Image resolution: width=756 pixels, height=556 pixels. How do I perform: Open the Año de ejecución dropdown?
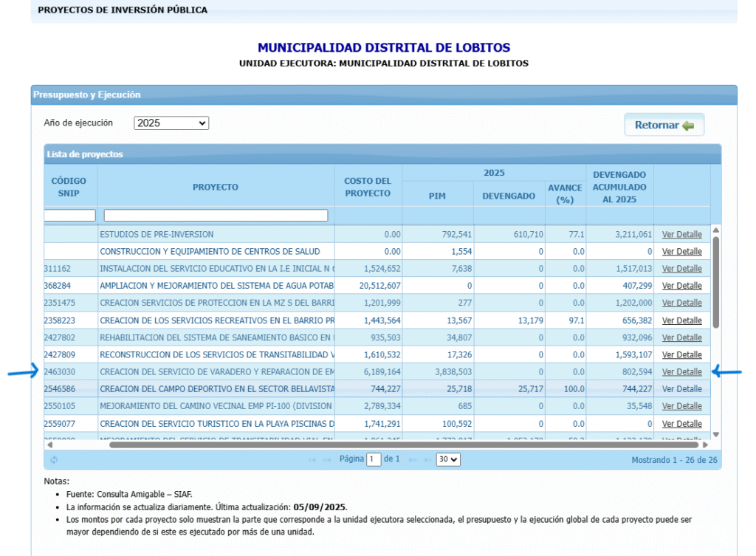click(x=171, y=123)
